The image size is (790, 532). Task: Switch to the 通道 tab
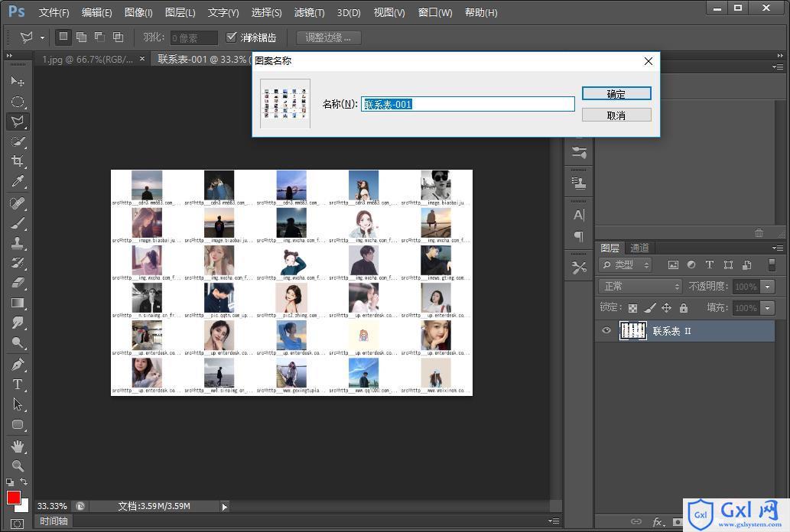click(x=639, y=248)
